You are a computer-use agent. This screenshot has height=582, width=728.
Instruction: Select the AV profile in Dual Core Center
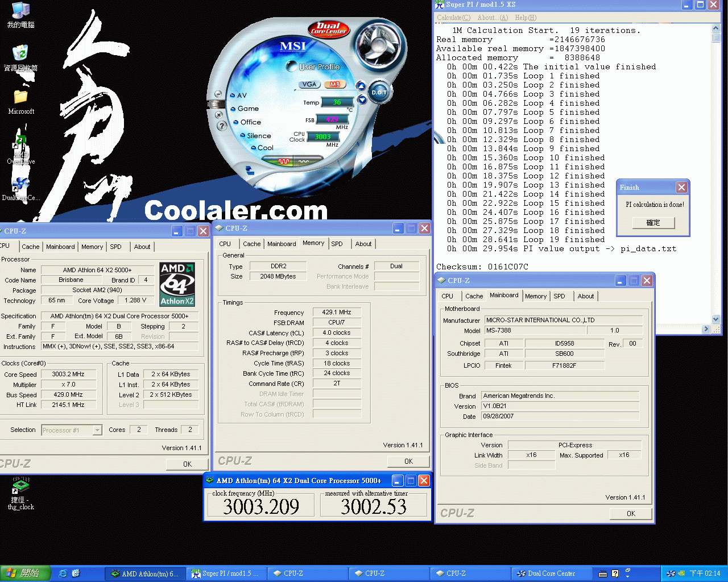pos(238,95)
